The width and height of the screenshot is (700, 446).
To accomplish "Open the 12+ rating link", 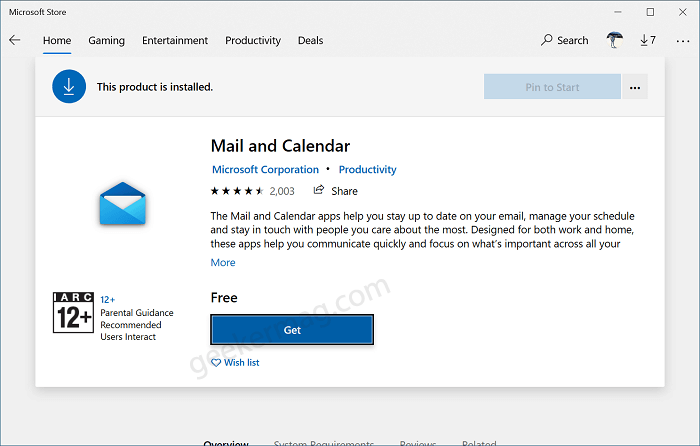I will (108, 300).
